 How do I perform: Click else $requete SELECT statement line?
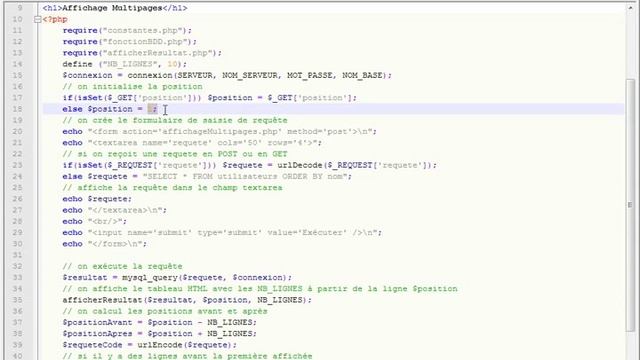[x=207, y=176]
